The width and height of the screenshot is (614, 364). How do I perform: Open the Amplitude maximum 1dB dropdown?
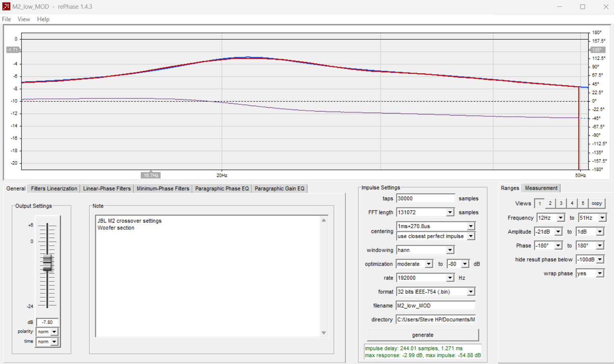click(x=600, y=232)
